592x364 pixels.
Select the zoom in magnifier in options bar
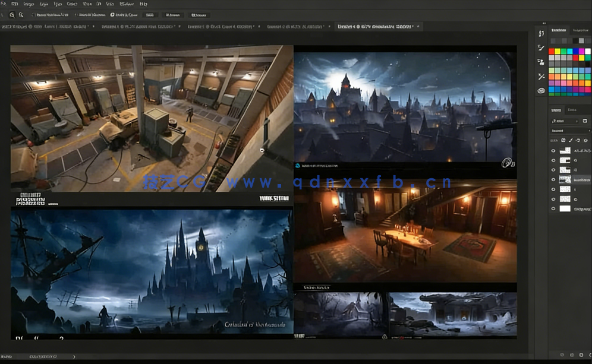pyautogui.click(x=12, y=15)
